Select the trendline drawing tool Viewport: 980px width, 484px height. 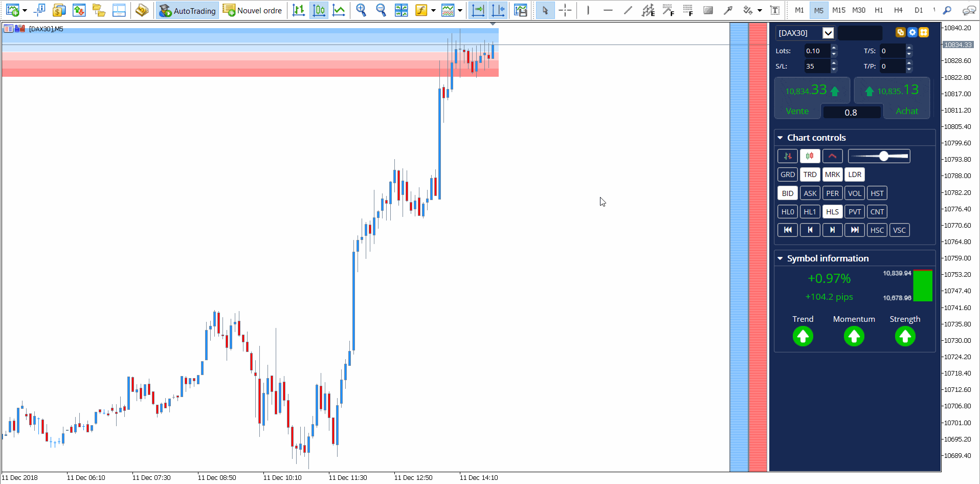[x=628, y=10]
